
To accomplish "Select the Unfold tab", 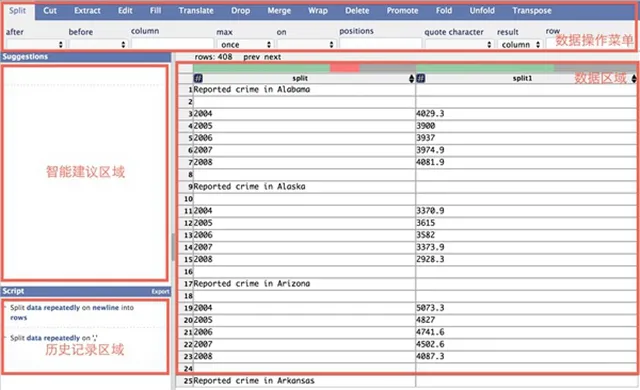I will pyautogui.click(x=482, y=11).
